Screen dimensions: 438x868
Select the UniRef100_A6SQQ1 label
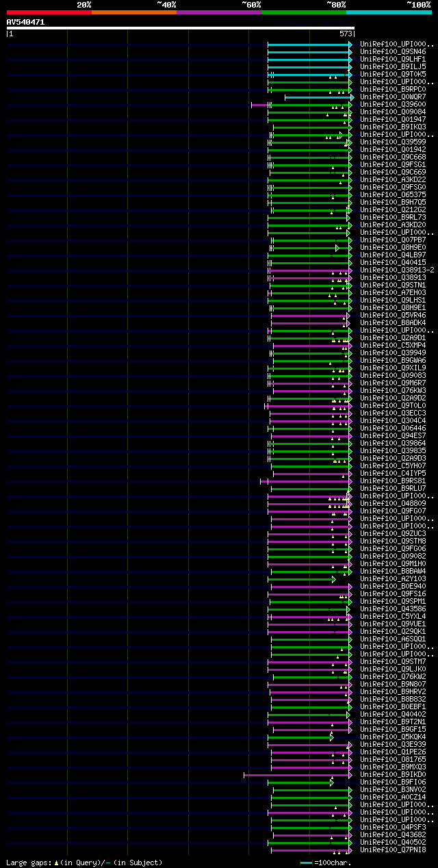(393, 639)
